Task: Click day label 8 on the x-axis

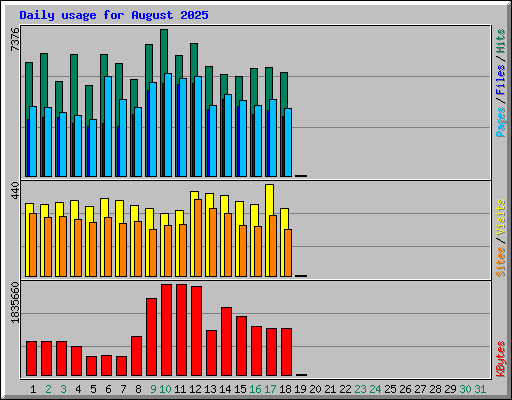Action: (x=138, y=389)
